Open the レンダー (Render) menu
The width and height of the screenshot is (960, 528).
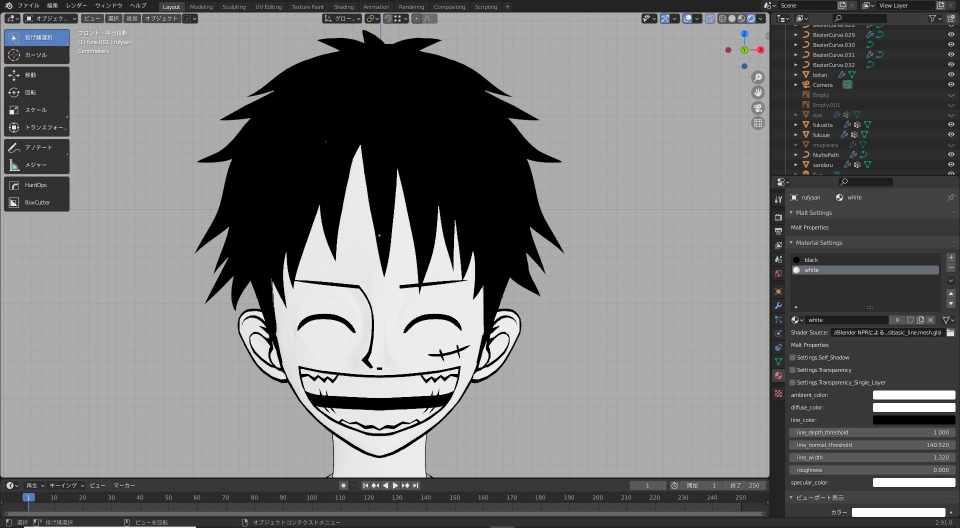click(x=77, y=6)
